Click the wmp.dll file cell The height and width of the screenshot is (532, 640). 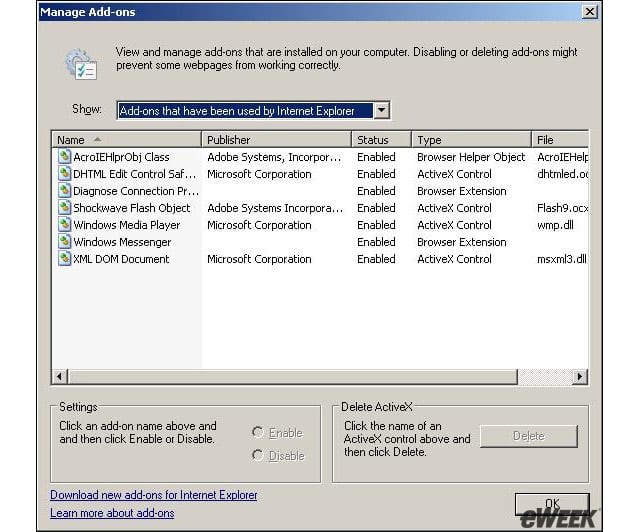click(555, 225)
